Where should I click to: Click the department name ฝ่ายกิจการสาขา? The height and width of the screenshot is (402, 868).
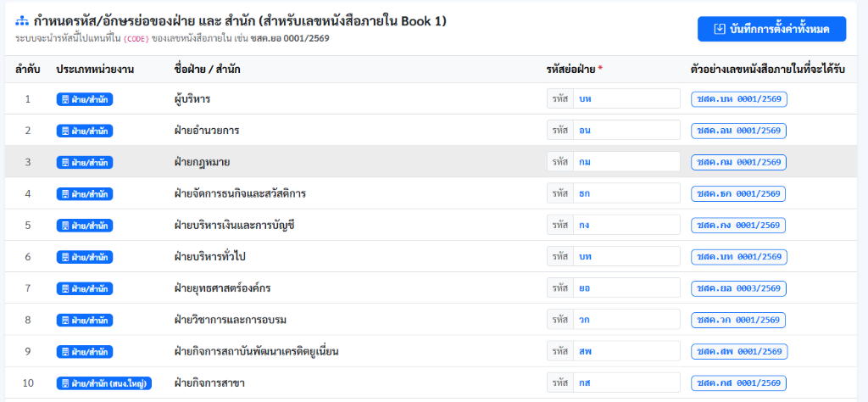coord(209,383)
